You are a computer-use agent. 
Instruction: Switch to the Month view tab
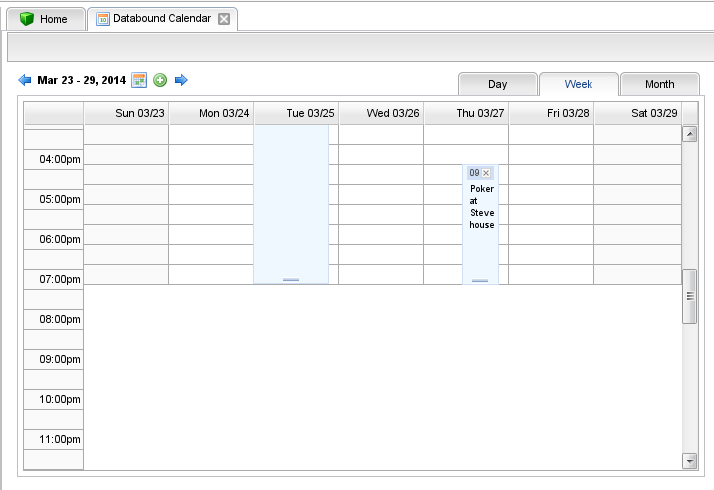[x=659, y=85]
